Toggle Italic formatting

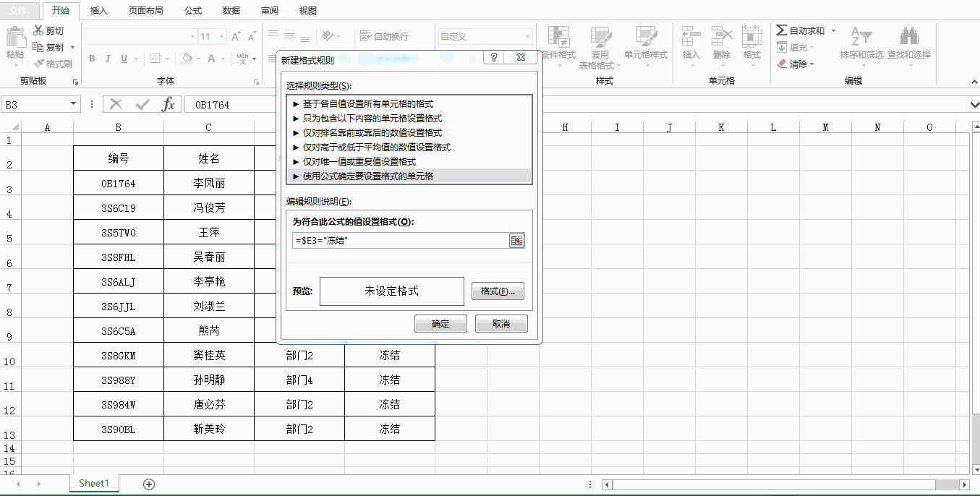(x=108, y=59)
